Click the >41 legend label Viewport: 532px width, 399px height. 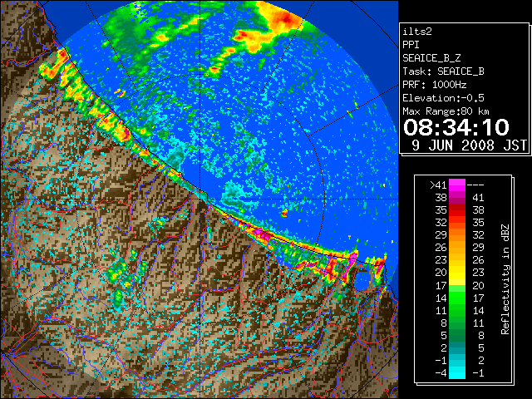click(x=438, y=185)
